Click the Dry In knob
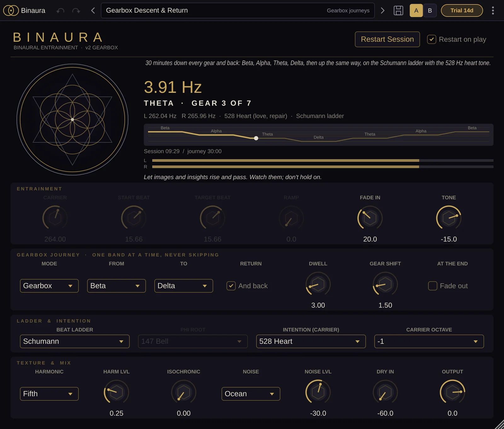Screen dimensions: 504x429 (x=385, y=392)
